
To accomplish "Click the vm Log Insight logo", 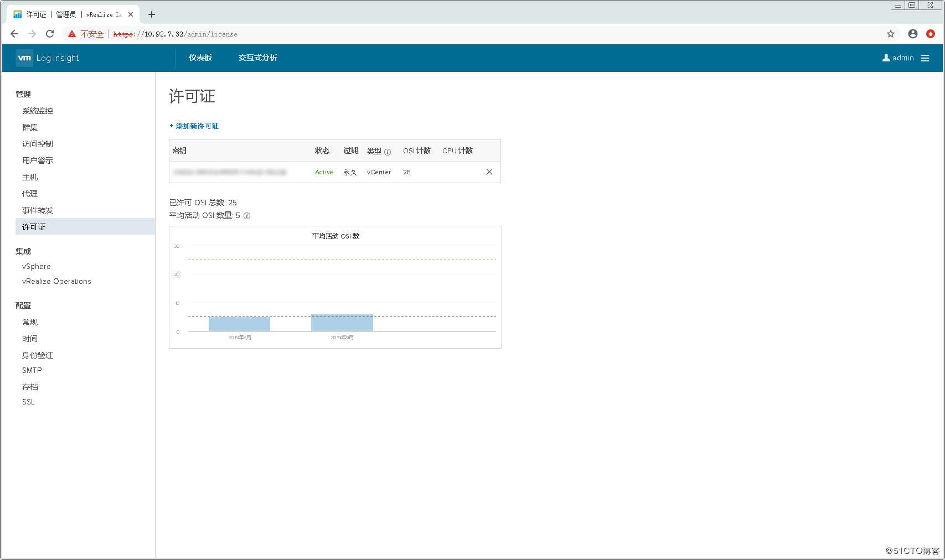I will point(47,58).
